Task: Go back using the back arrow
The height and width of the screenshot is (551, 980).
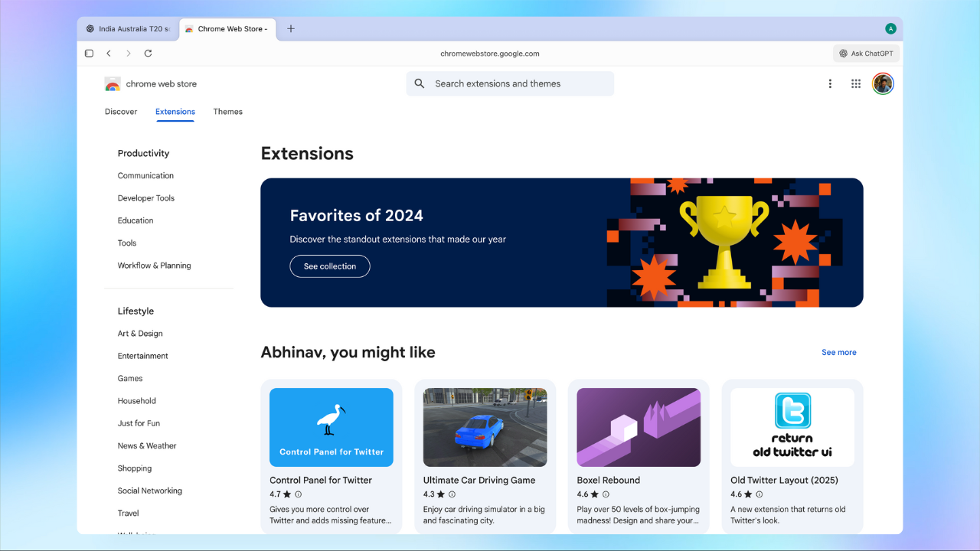Action: [109, 54]
